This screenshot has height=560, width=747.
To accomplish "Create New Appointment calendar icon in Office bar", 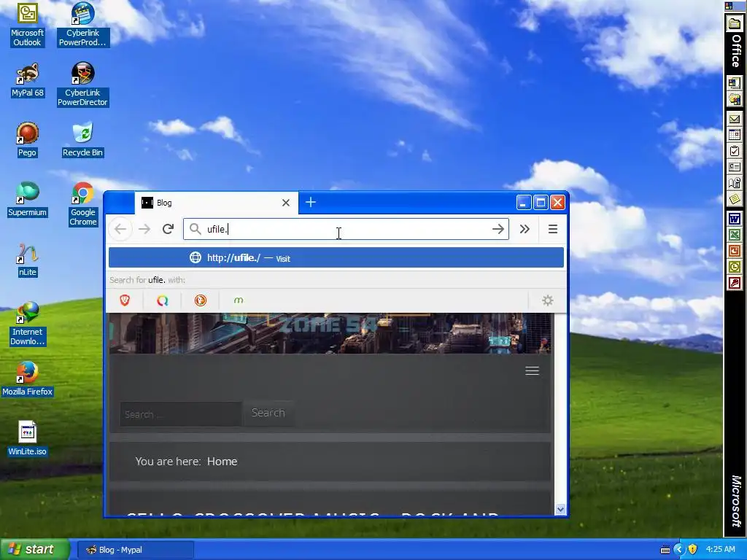I will coord(735,135).
